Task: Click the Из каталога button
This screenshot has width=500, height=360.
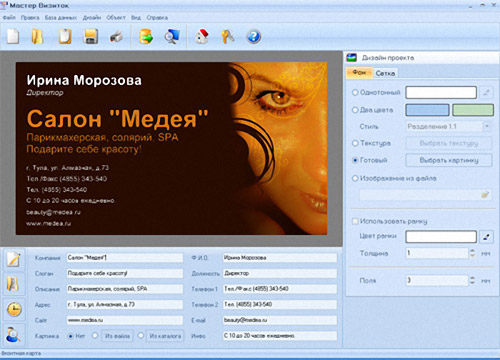Action: [x=165, y=336]
